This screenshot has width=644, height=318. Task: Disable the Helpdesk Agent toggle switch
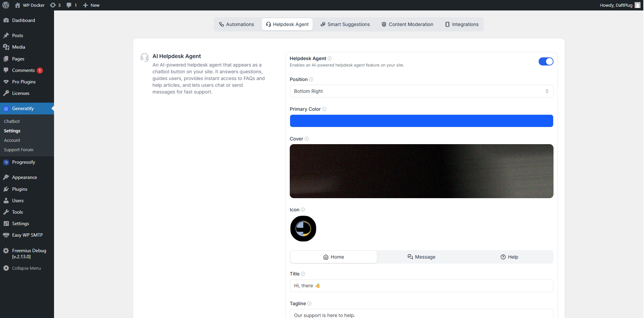[546, 61]
